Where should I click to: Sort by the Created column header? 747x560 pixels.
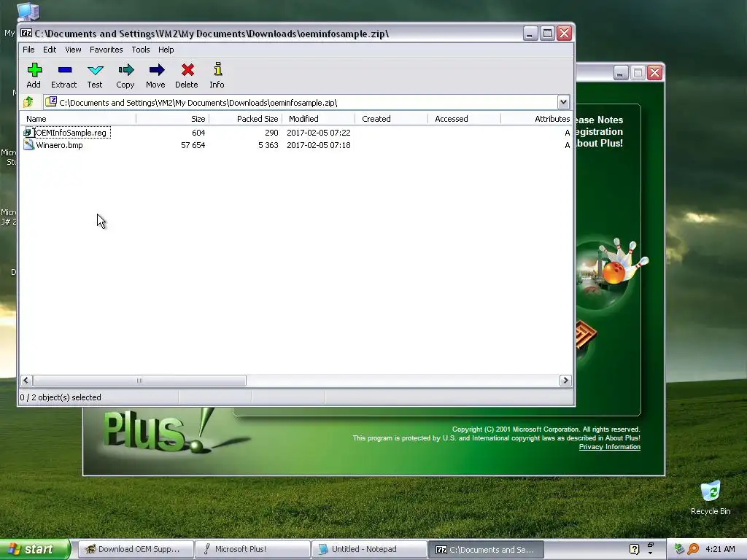pyautogui.click(x=391, y=119)
